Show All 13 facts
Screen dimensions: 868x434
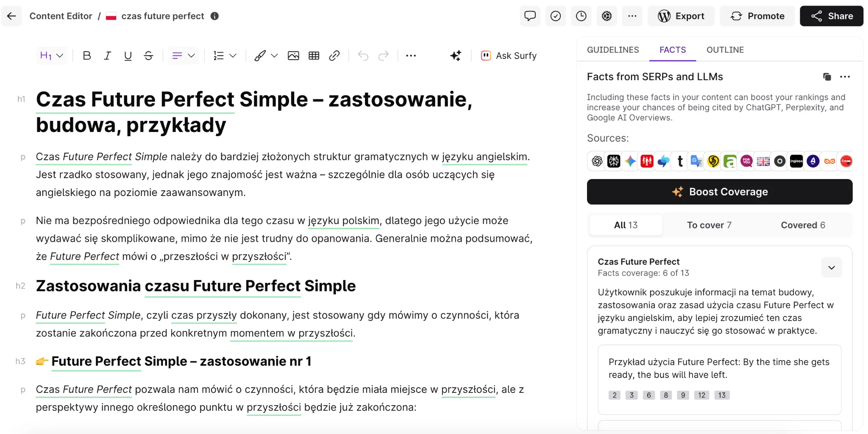[626, 225]
